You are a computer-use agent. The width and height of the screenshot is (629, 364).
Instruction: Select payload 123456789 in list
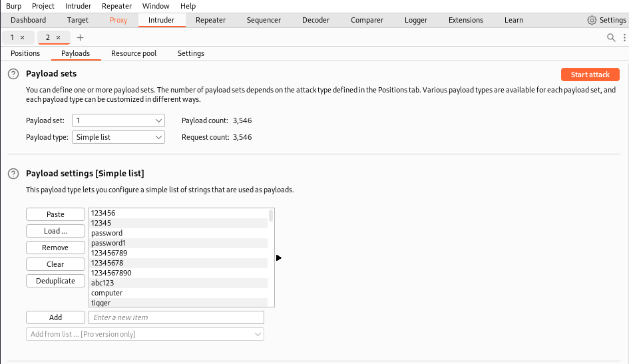tap(178, 254)
